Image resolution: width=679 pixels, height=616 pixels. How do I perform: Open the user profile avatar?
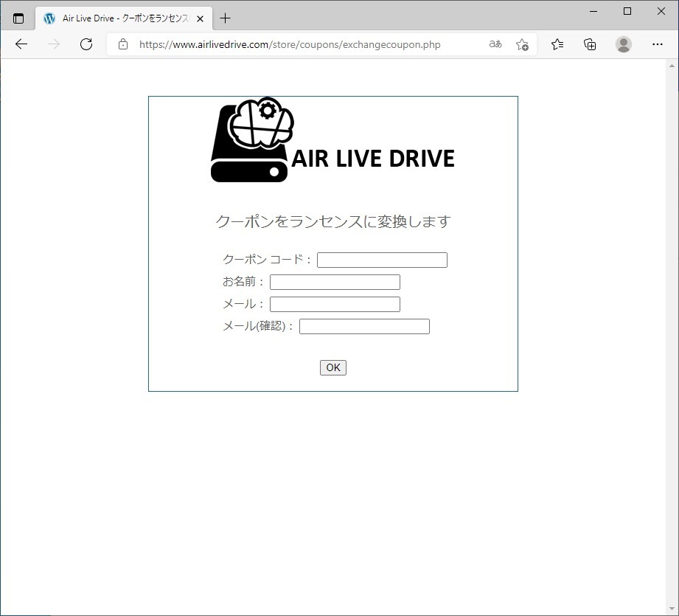click(624, 44)
